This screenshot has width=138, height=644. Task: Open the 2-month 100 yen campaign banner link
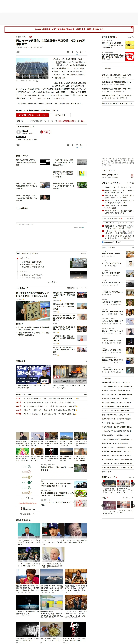69,29
